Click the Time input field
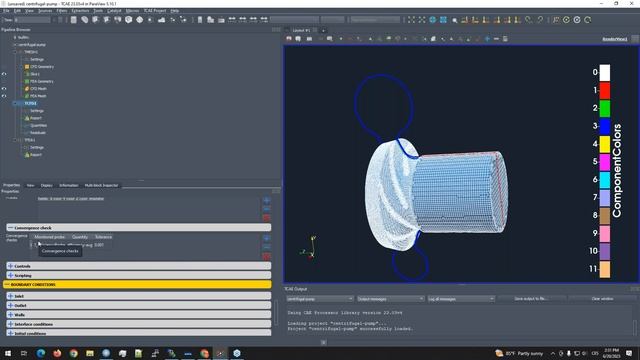Image resolution: width=640 pixels, height=360 pixels. (32, 20)
